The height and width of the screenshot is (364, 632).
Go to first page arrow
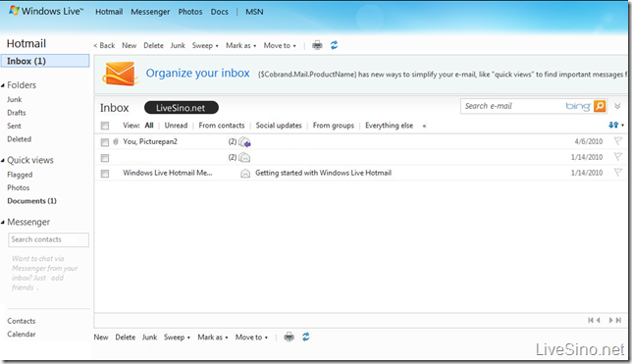click(591, 320)
